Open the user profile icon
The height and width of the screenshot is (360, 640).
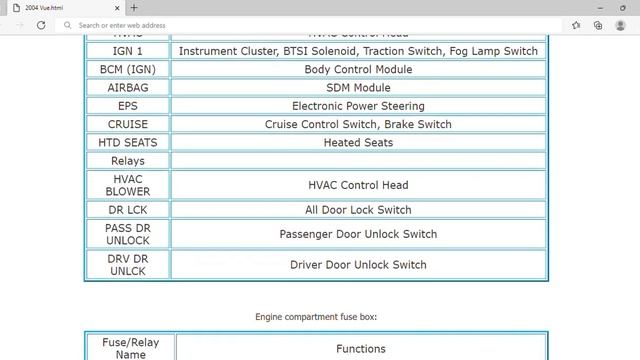coord(620,25)
